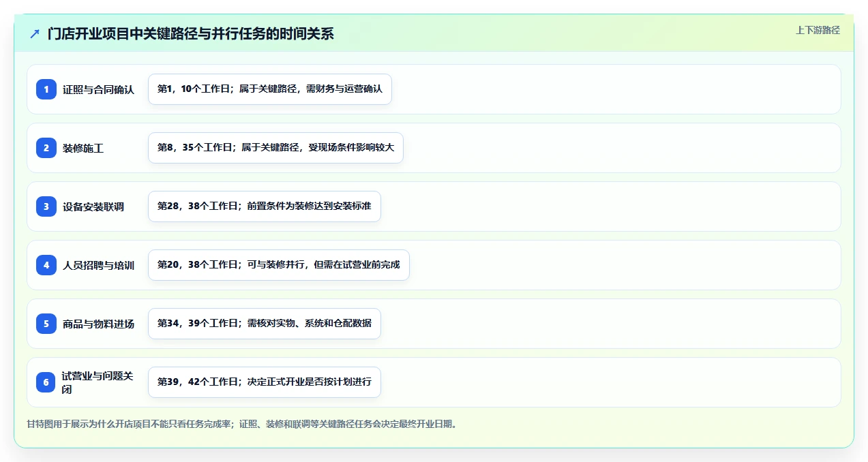Click the 试营业与问题关闭 task name
The width and height of the screenshot is (868, 462).
click(x=98, y=382)
